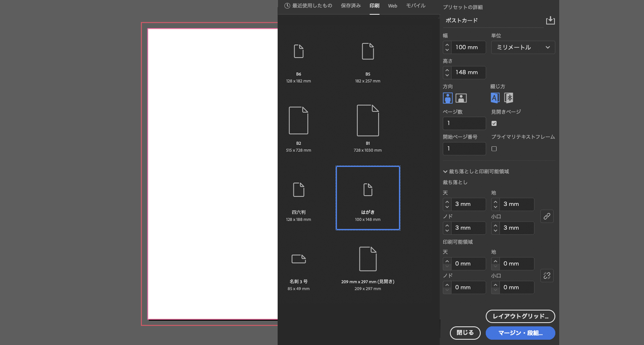Choose right-to-left binding icon
The width and height of the screenshot is (644, 345).
(x=508, y=98)
